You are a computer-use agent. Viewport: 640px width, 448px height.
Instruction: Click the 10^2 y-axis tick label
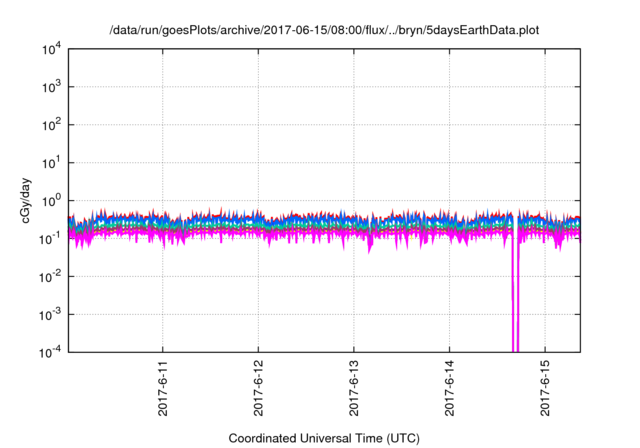pos(51,125)
